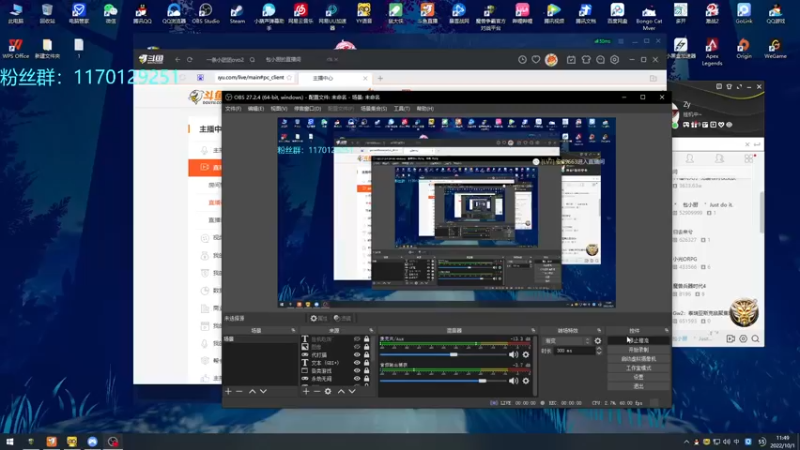Toggle 工作室模式 studio mode button
800x450 pixels.
click(x=638, y=368)
